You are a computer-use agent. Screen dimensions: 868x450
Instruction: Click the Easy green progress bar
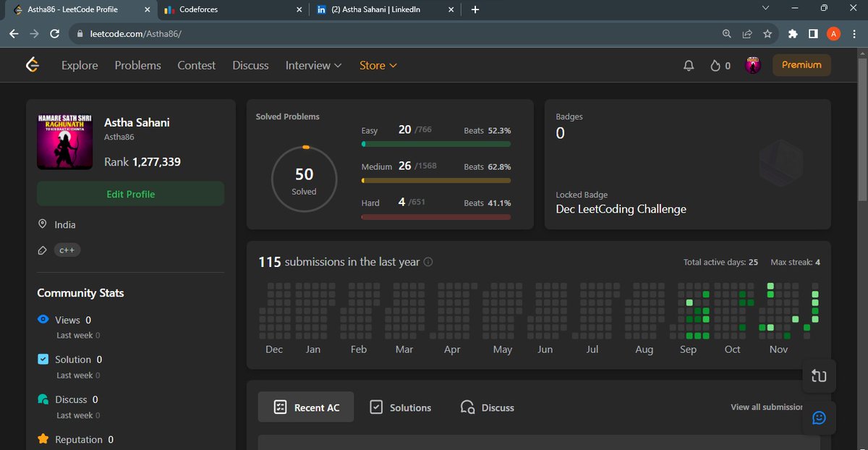435,144
